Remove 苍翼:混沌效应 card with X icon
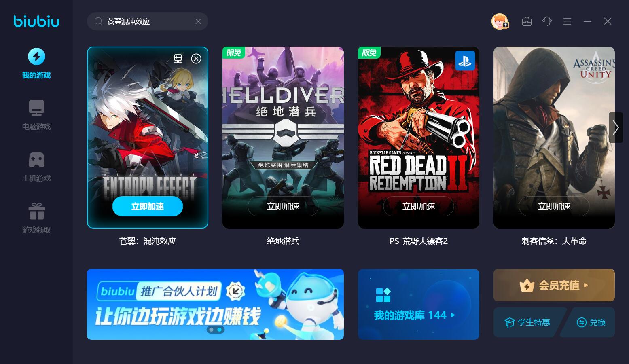The height and width of the screenshot is (364, 629). (x=196, y=59)
